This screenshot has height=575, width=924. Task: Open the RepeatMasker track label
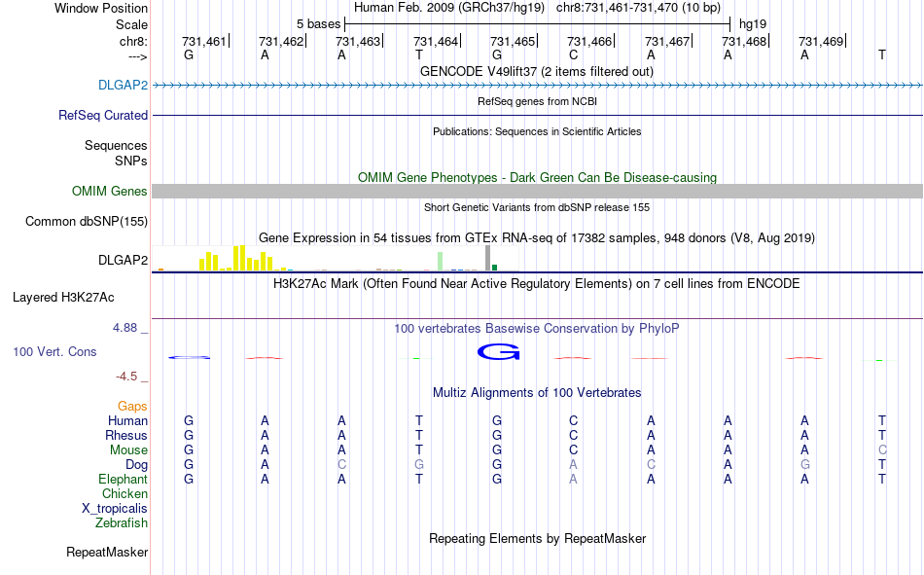107,552
